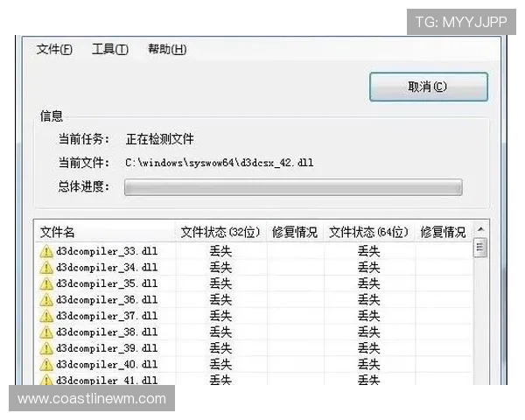The width and height of the screenshot is (525, 420).
Task: Click scrollbar up arrow in file list
Action: (480, 230)
